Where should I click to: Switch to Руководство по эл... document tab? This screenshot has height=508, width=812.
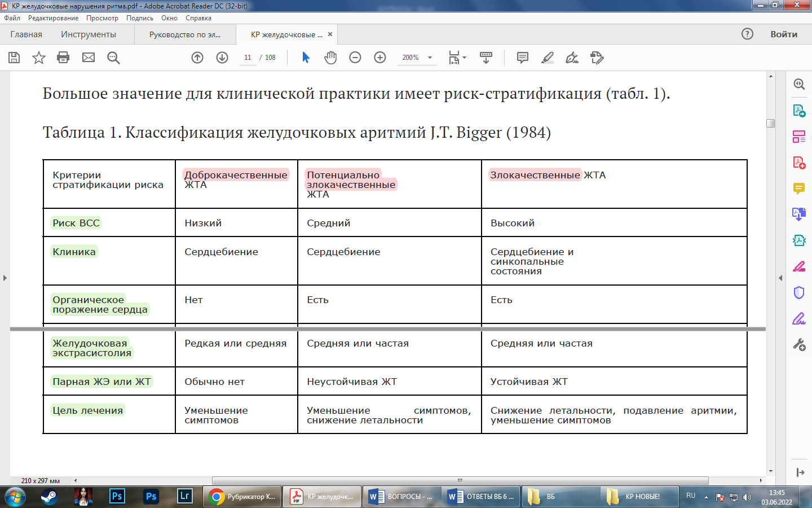pyautogui.click(x=185, y=34)
